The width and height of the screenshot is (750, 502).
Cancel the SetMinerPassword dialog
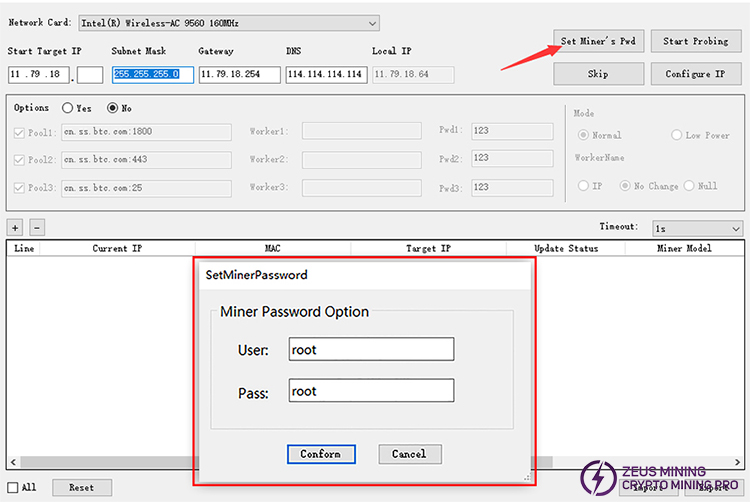click(408, 454)
